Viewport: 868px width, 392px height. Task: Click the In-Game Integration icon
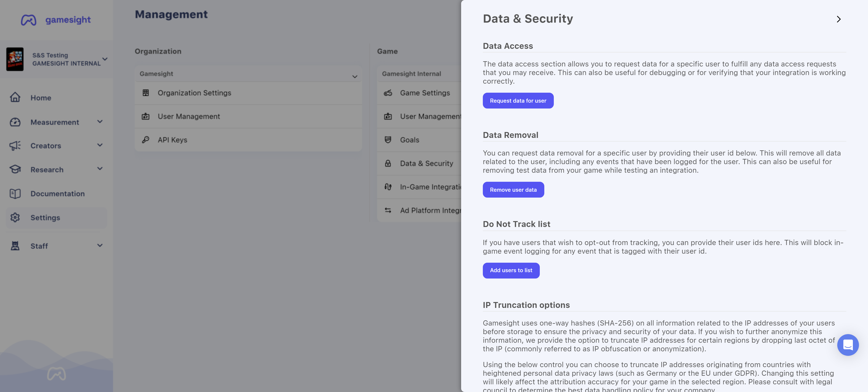coord(388,187)
